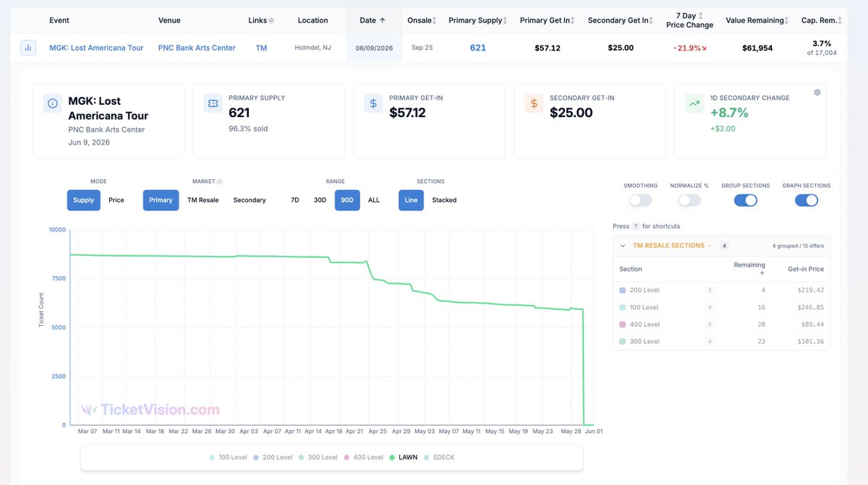Click 300 Level color swatch in sections table
Screen dimensions: 868x485
pyautogui.click(x=623, y=341)
